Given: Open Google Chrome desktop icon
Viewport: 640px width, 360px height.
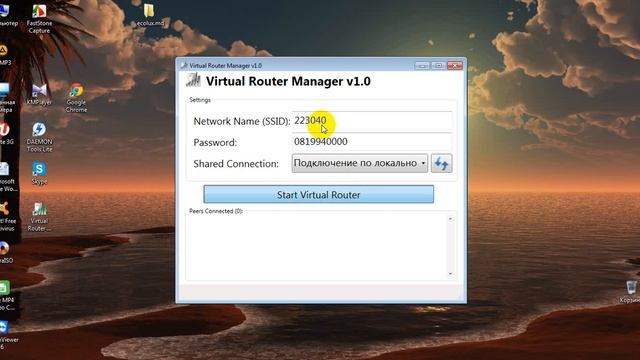Looking at the screenshot, I should 76,98.
